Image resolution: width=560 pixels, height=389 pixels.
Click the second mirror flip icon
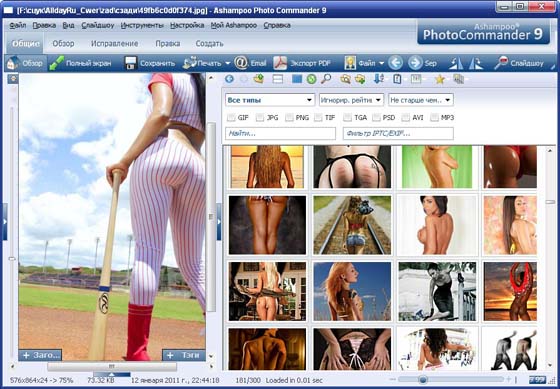point(476,64)
